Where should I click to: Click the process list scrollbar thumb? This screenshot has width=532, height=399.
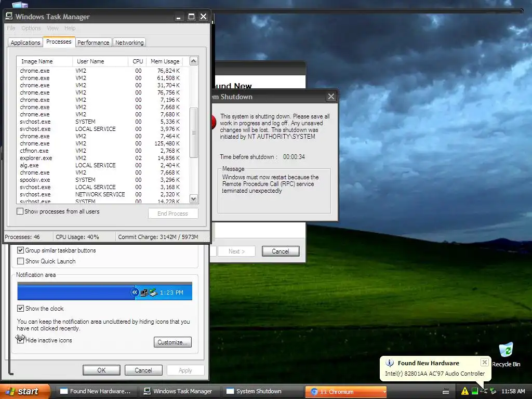(x=194, y=132)
